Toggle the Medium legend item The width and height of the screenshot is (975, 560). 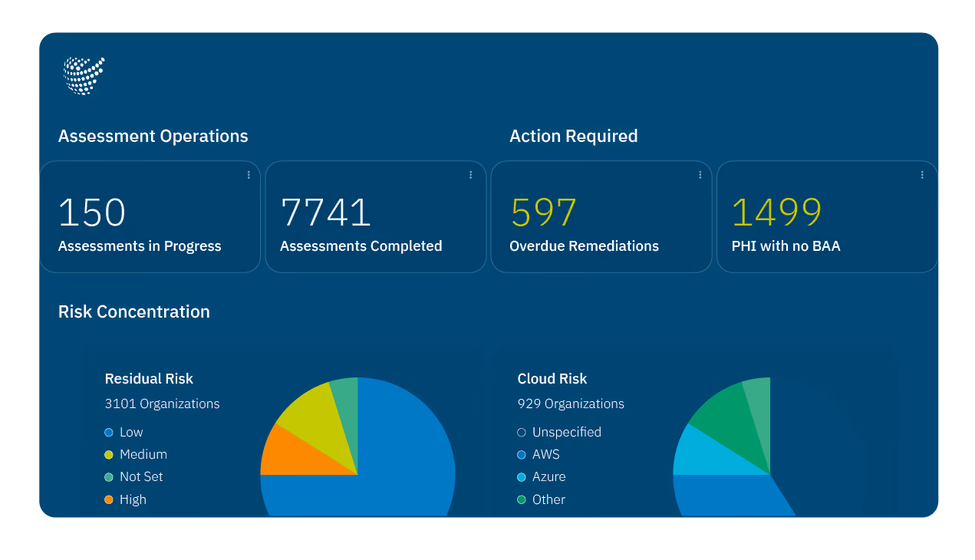136,455
